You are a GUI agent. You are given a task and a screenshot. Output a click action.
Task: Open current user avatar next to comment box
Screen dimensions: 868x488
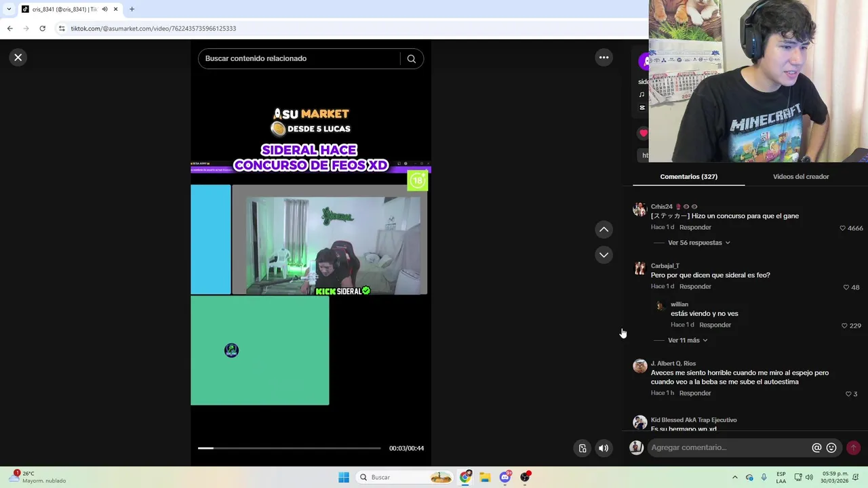click(x=636, y=447)
